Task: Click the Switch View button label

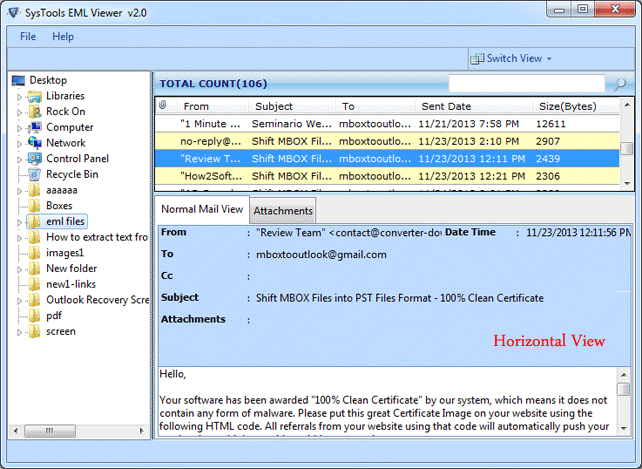Action: pos(514,59)
